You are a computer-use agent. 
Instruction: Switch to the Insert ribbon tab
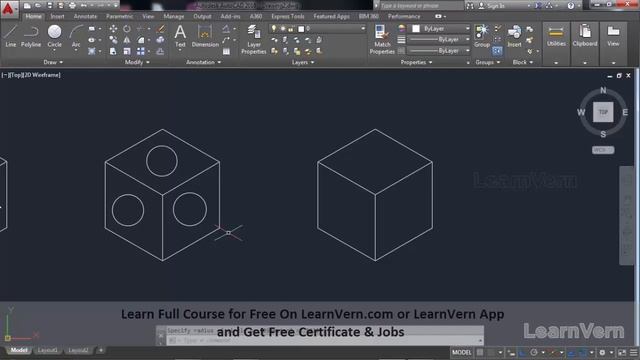tap(57, 16)
